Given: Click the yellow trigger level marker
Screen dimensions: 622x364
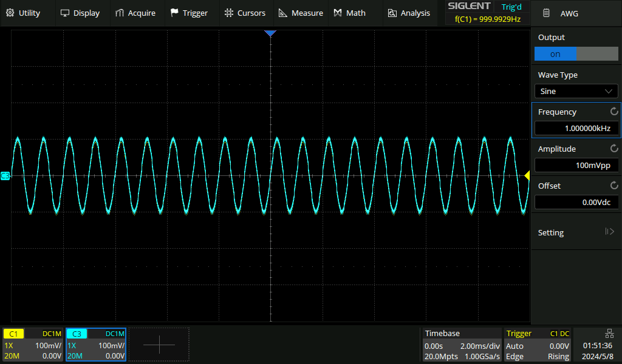Looking at the screenshot, I should [527, 175].
